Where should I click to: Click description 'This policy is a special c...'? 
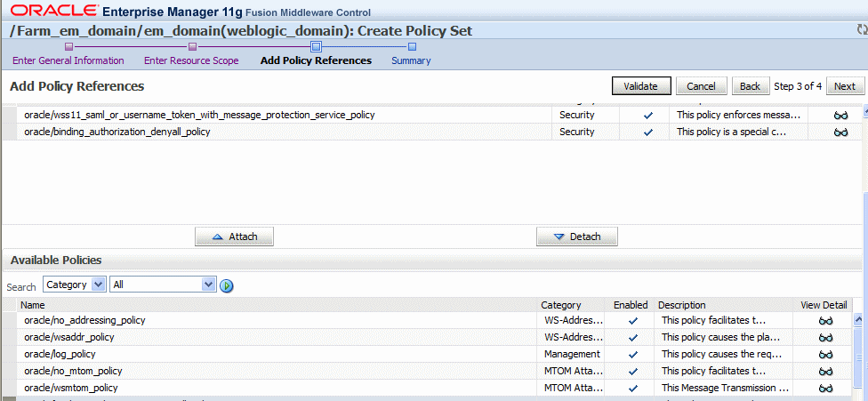point(731,132)
